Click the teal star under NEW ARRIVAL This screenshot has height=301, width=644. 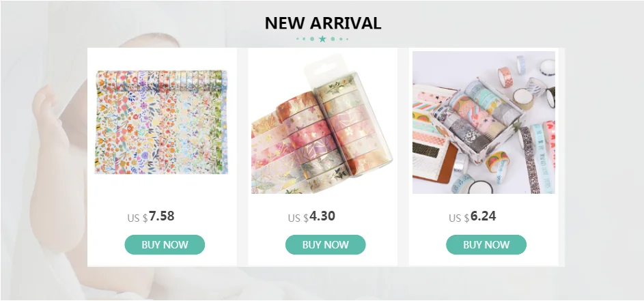(322, 39)
